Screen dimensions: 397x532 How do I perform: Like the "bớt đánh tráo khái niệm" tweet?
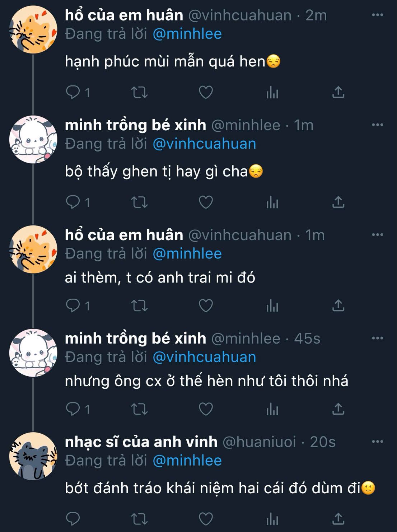[206, 519]
